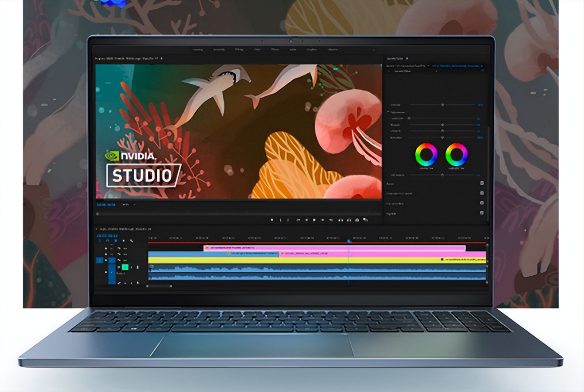
Task: Click the Extract button in Program Monitor
Action: (x=349, y=220)
